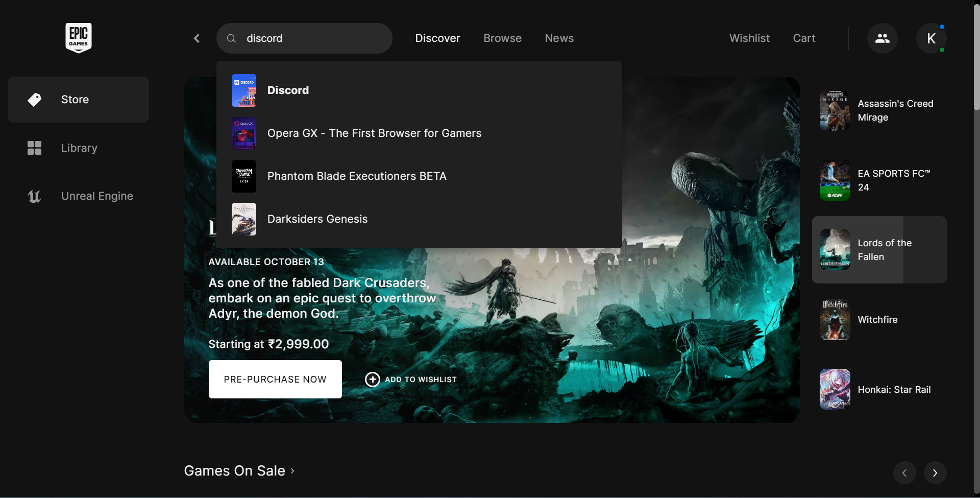Click the Library grid icon
Viewport: 980px width, 498px height.
click(x=34, y=148)
